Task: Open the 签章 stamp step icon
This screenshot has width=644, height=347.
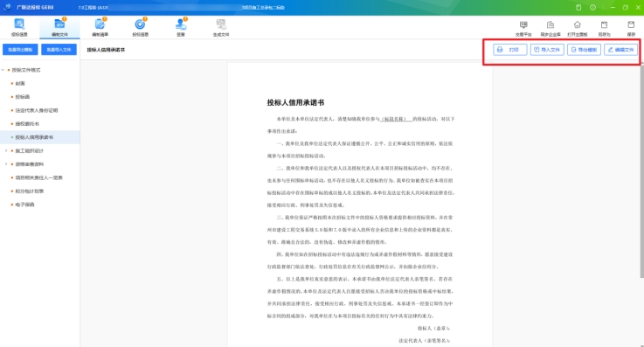Action: [181, 27]
